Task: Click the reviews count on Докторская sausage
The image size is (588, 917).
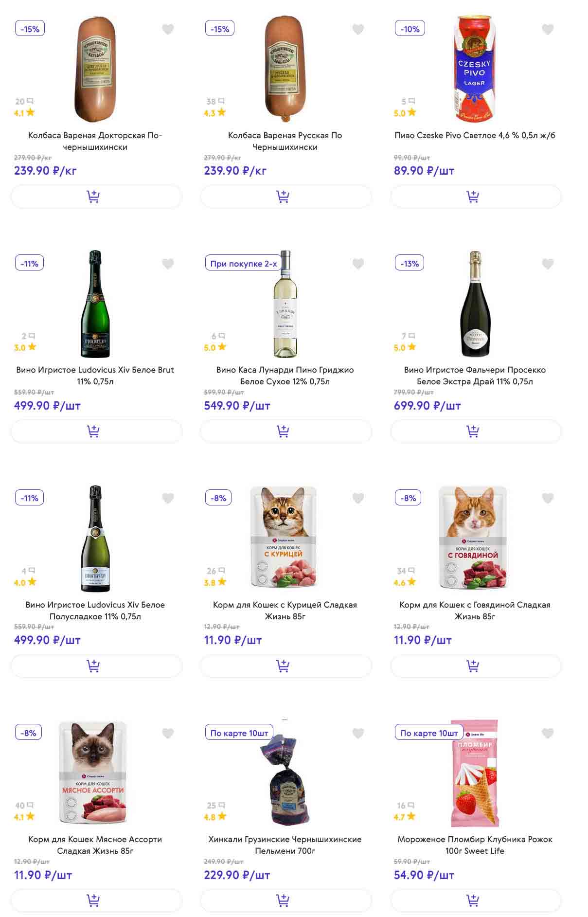Action: 24,102
